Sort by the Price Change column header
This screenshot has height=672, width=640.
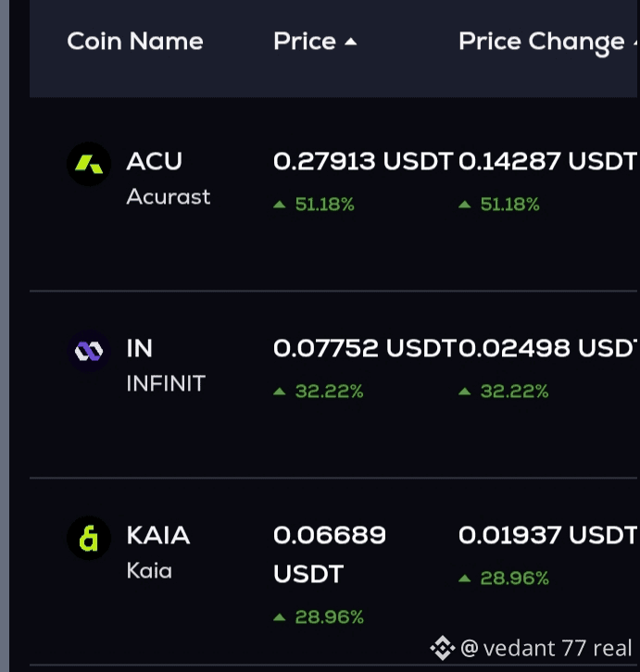tap(541, 43)
